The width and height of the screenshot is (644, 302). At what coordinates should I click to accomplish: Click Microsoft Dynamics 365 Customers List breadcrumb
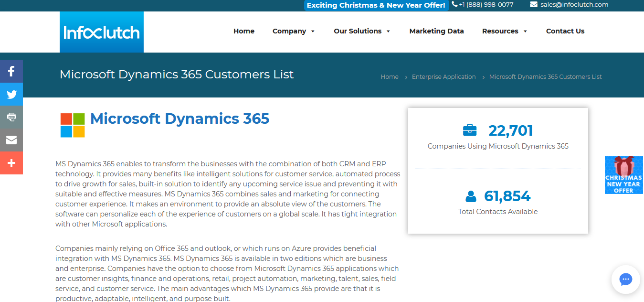coord(546,76)
